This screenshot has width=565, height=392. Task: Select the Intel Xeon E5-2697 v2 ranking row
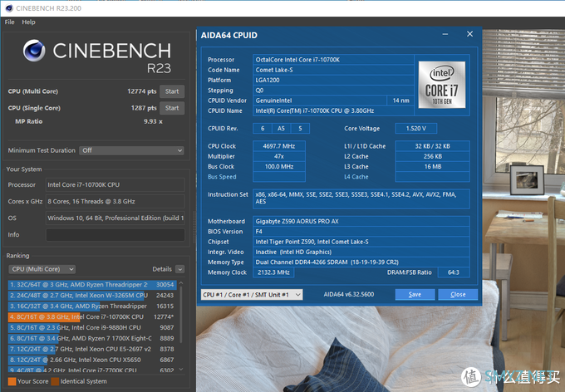(x=92, y=349)
